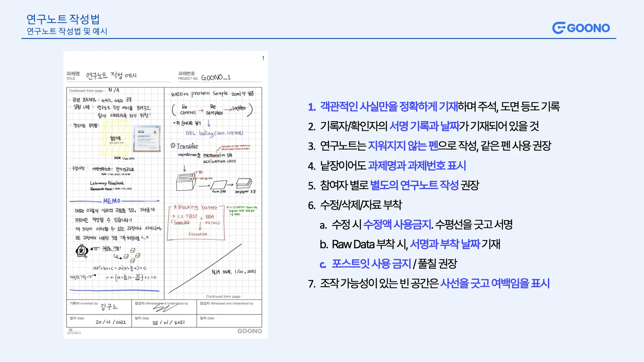Click the project number field GOONO_1
The height and width of the screenshot is (362, 644).
(x=216, y=77)
